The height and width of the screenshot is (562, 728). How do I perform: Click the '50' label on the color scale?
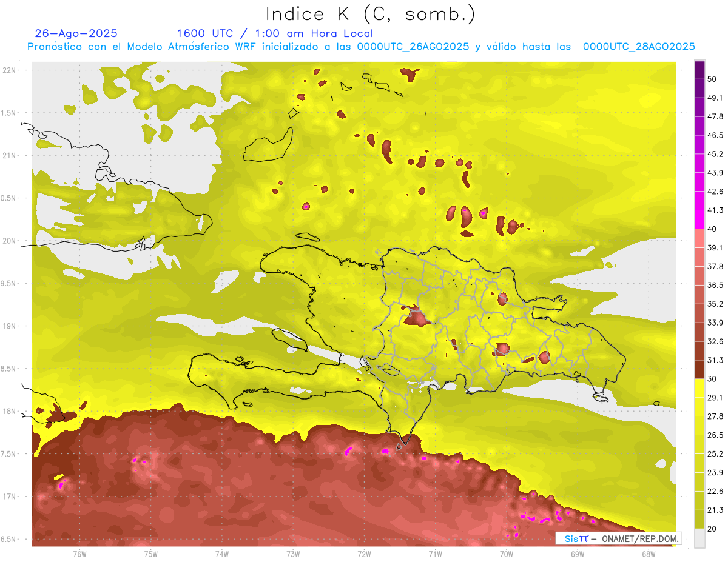tap(712, 79)
